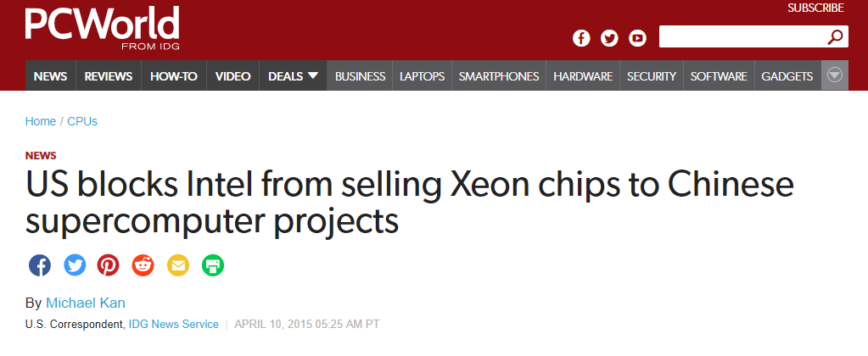
Task: Print the article
Action: (x=212, y=265)
